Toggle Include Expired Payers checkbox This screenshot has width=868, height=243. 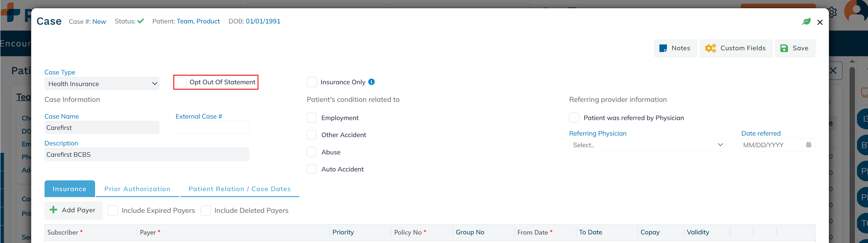113,211
